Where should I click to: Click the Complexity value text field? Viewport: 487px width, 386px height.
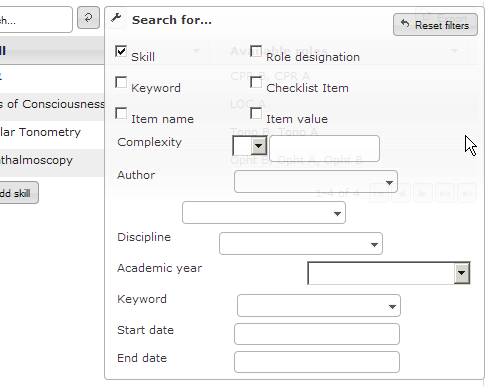[x=324, y=148]
